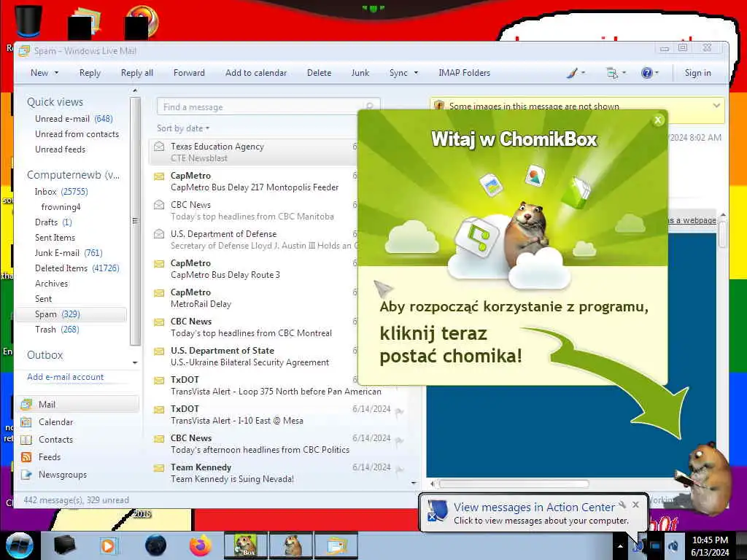Open the Sort by date dropdown
The height and width of the screenshot is (560, 747).
pos(183,128)
